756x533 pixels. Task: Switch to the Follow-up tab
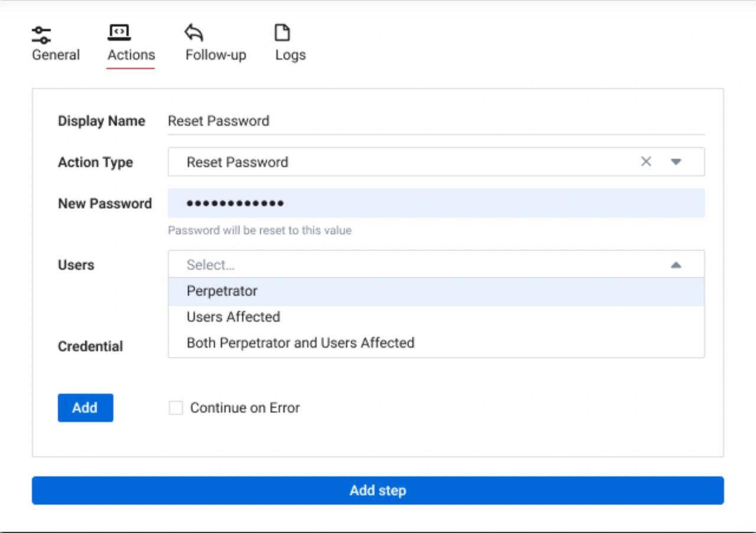click(214, 42)
